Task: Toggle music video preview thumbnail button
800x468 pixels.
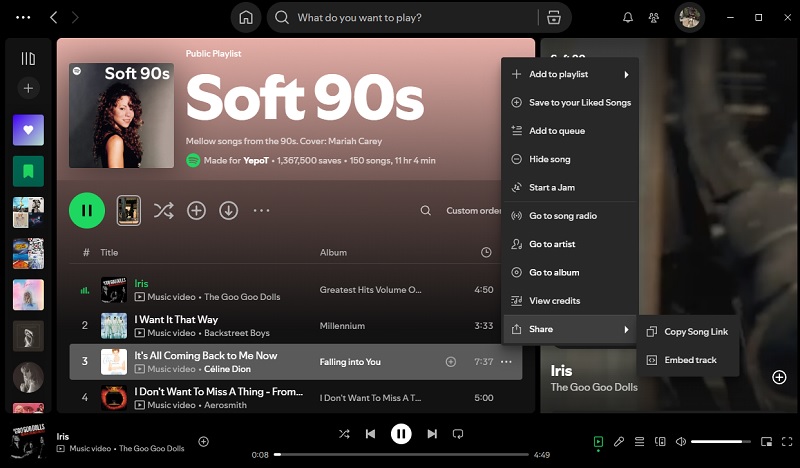Action: [x=129, y=210]
